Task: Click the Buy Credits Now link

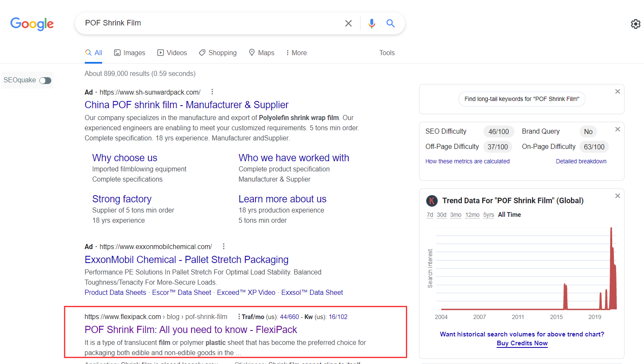Action: 522,343
